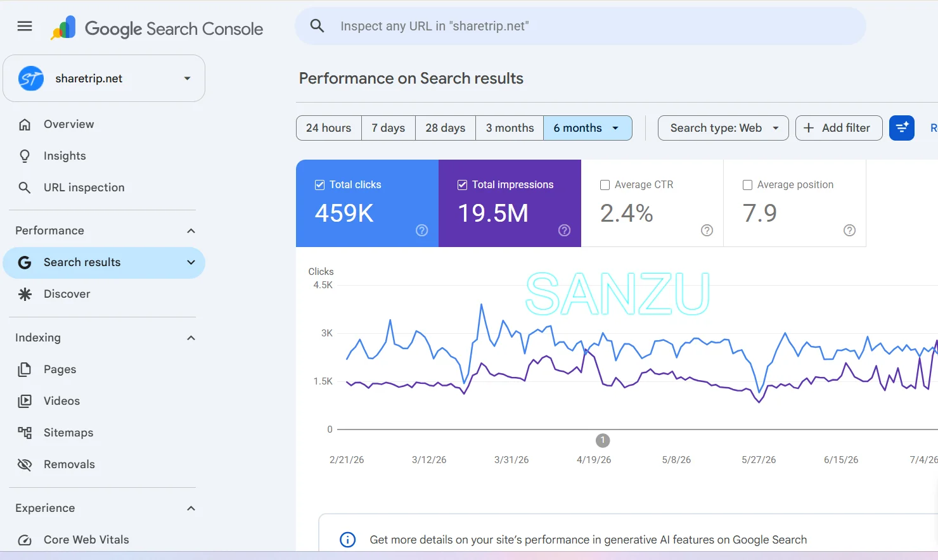This screenshot has height=560, width=938.
Task: Focus the Inspect any URL search field
Action: [x=581, y=26]
